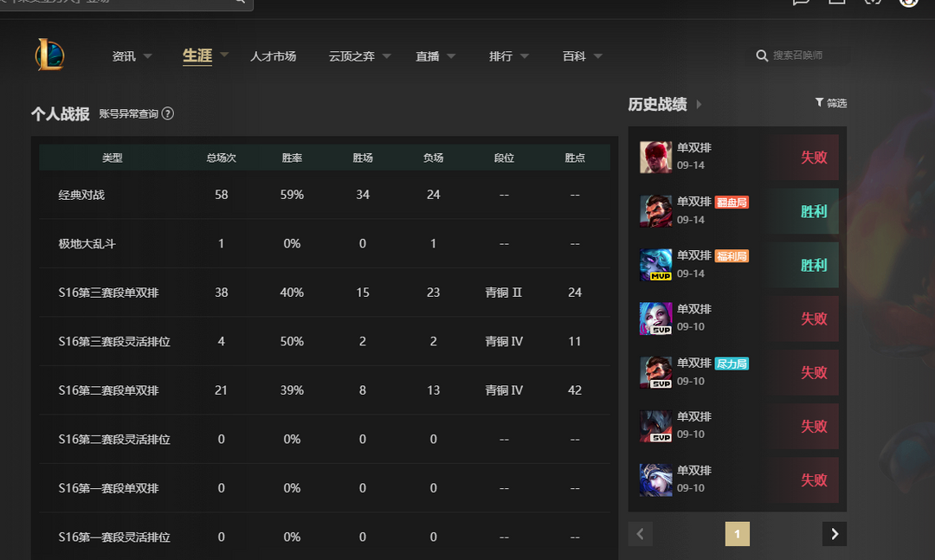The height and width of the screenshot is (560, 935).
Task: Click the yellow MVP badge
Action: (x=661, y=276)
